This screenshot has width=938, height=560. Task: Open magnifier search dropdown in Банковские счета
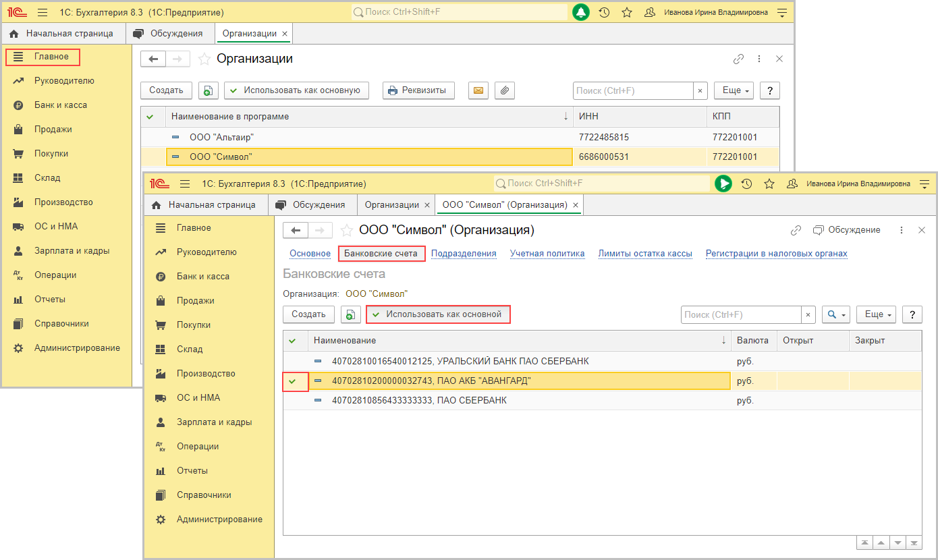[836, 314]
